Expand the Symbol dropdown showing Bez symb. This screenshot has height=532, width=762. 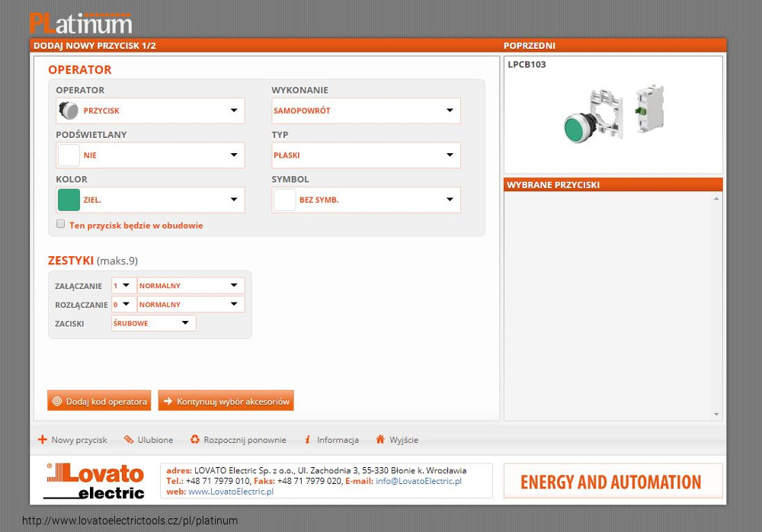click(366, 200)
